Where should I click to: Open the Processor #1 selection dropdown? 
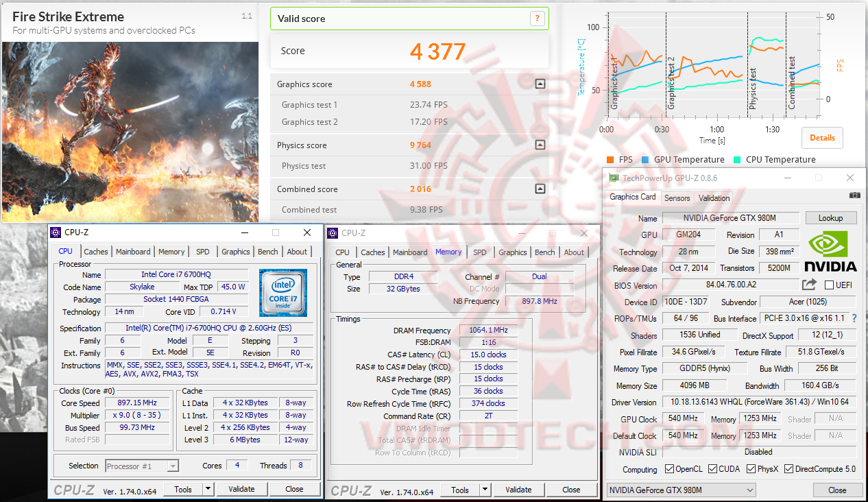point(142,466)
